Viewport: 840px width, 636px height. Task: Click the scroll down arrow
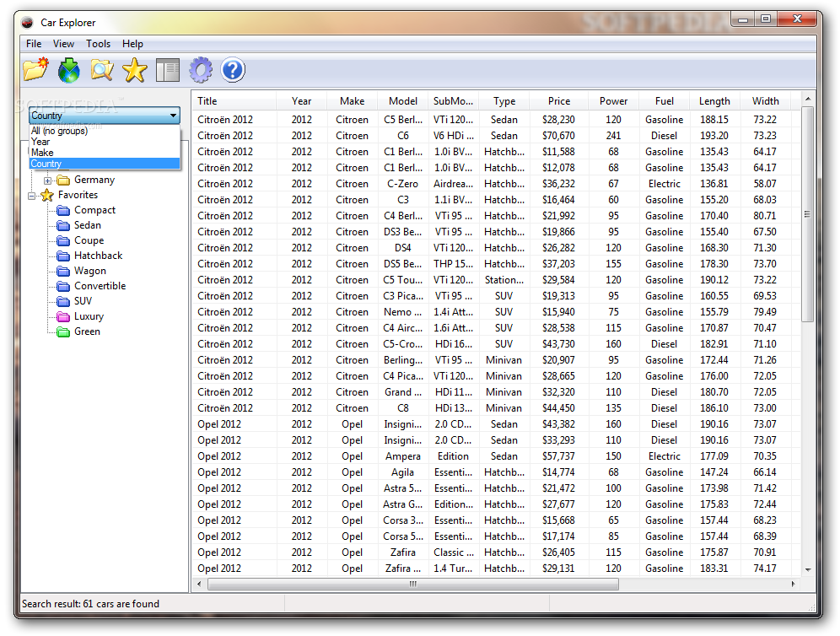tap(807, 569)
